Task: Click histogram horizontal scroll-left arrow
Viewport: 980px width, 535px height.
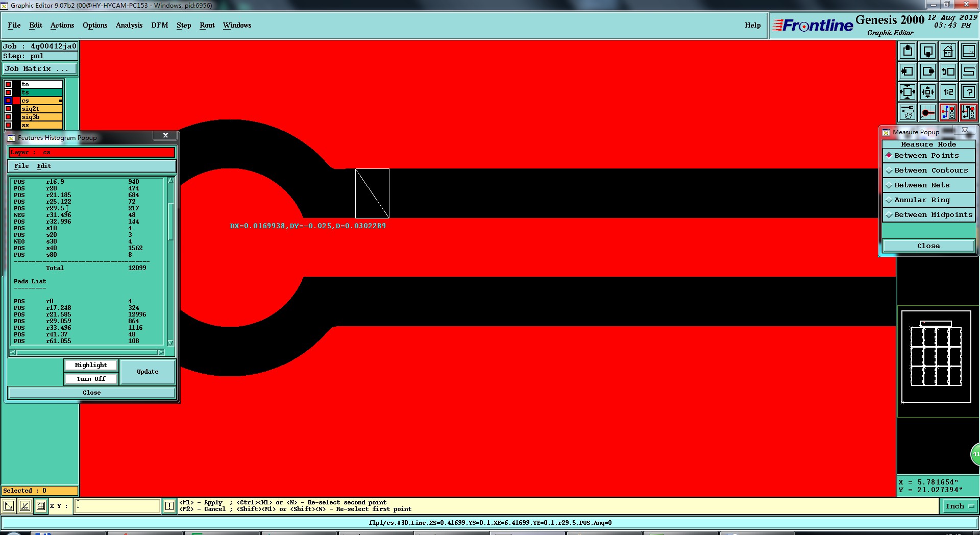Action: (x=14, y=352)
